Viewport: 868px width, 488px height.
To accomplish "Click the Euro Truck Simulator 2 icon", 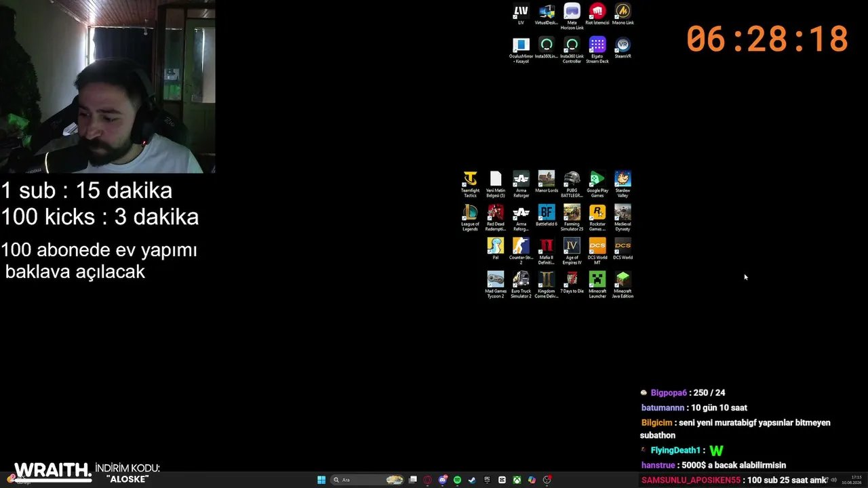I will (521, 285).
